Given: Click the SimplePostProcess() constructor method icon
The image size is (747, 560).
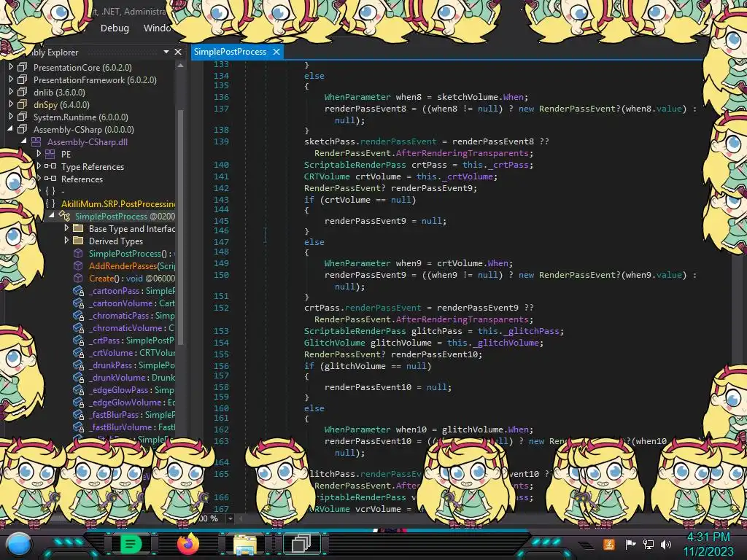Looking at the screenshot, I should tap(78, 253).
